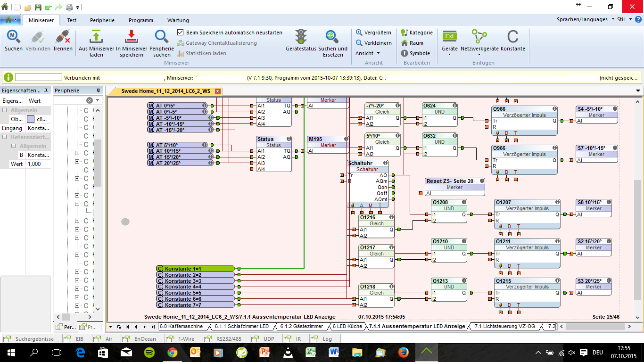
Task: Toggle 'Beim Speichern automatisch neustarten' checkbox
Action: pyautogui.click(x=180, y=33)
